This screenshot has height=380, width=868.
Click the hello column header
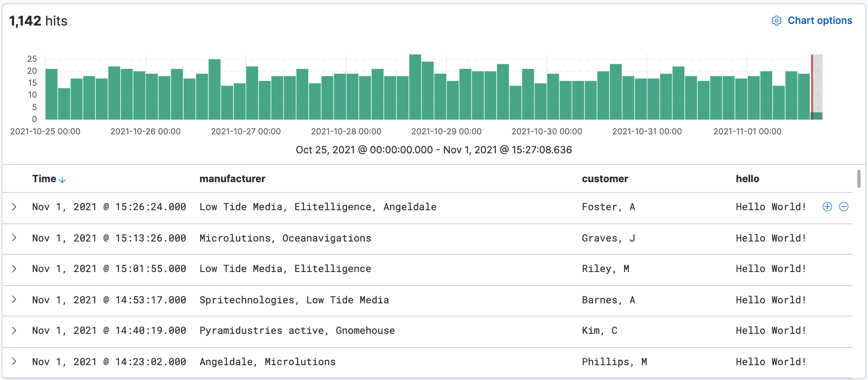click(x=747, y=179)
